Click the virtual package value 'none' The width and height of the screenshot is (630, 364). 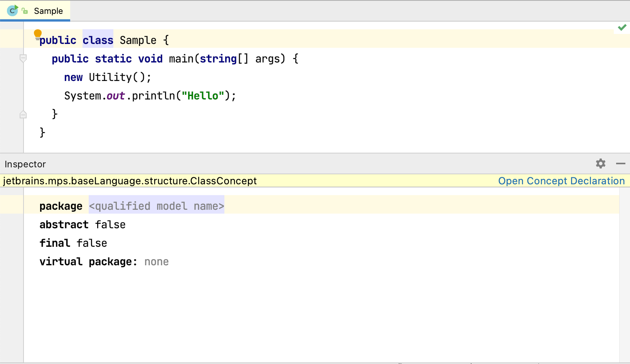point(157,261)
